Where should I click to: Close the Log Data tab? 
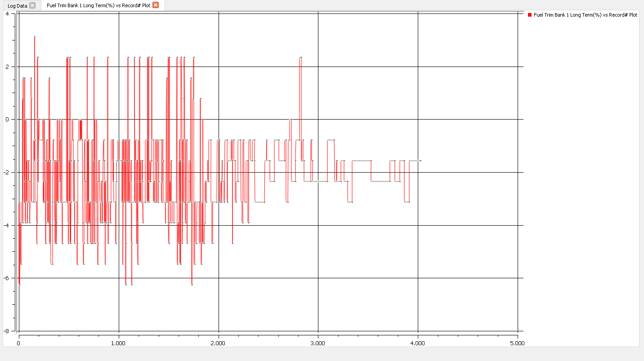click(x=32, y=5)
